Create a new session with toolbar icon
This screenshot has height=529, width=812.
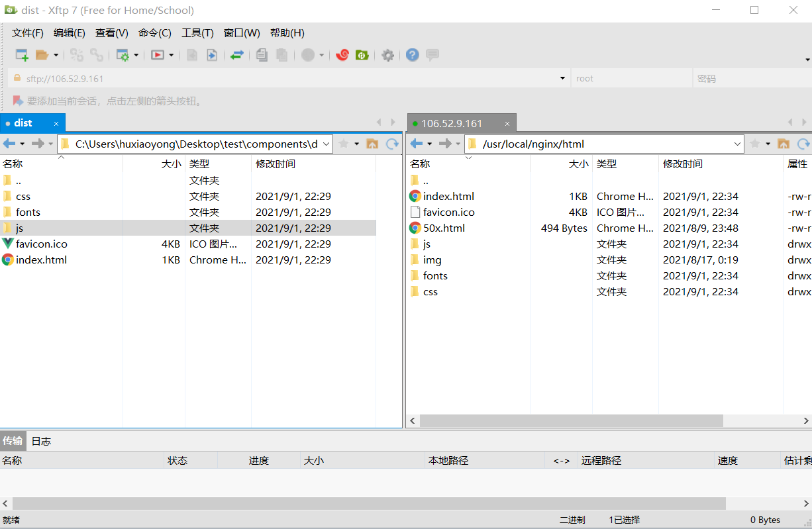pyautogui.click(x=22, y=55)
